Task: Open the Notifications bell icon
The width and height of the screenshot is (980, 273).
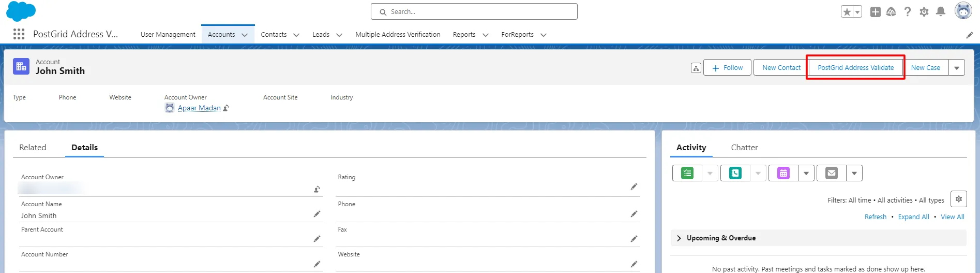Action: coord(941,11)
